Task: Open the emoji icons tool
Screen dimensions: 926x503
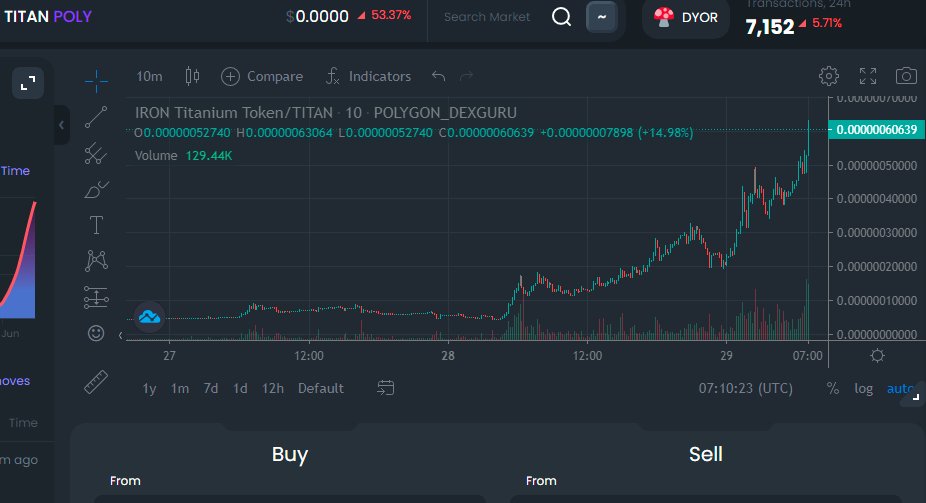Action: point(96,333)
